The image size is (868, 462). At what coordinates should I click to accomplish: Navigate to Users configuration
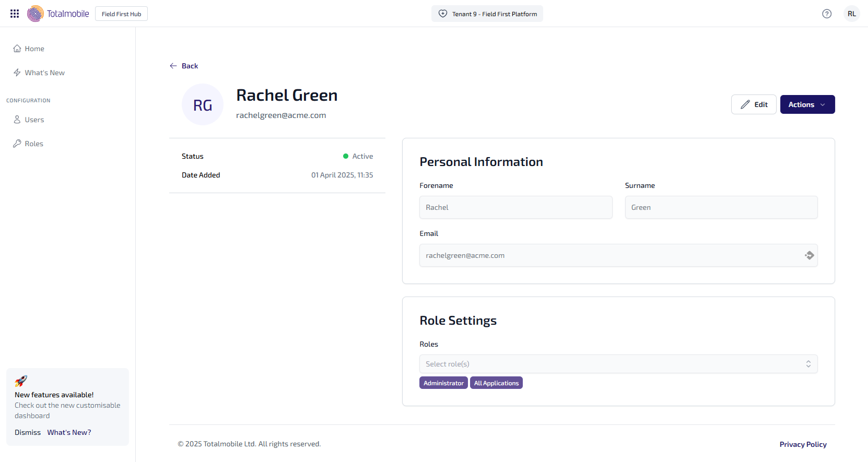(x=34, y=120)
